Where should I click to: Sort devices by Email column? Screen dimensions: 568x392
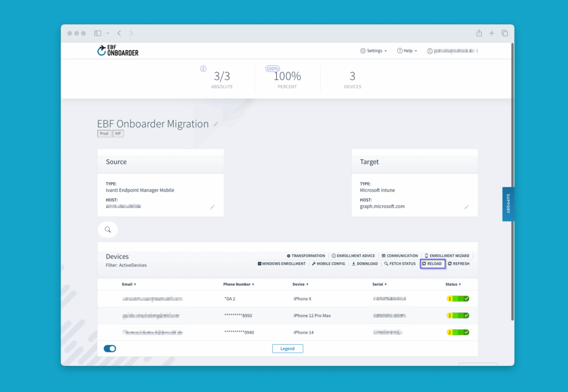click(x=129, y=284)
